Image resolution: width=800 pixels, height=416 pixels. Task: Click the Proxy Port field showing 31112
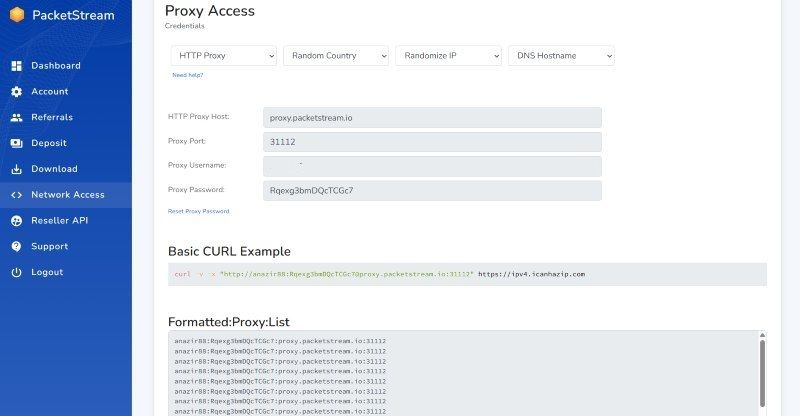click(432, 142)
